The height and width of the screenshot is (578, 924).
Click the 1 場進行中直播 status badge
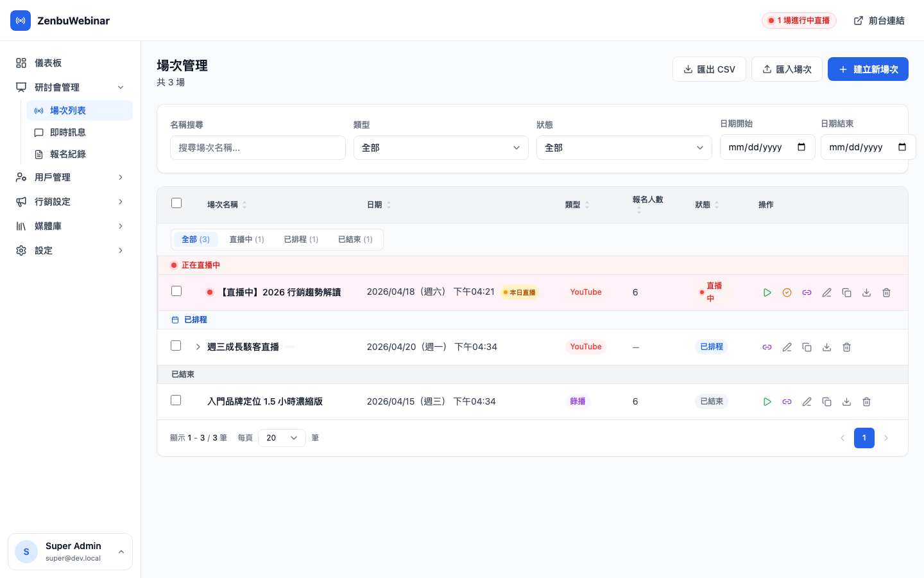click(x=799, y=21)
